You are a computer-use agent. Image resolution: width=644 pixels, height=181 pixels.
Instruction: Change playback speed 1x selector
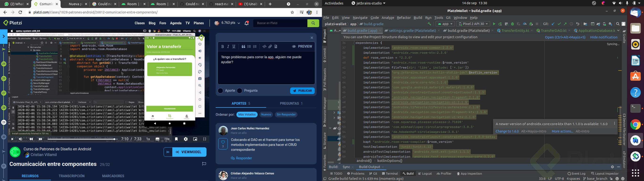(x=148, y=139)
